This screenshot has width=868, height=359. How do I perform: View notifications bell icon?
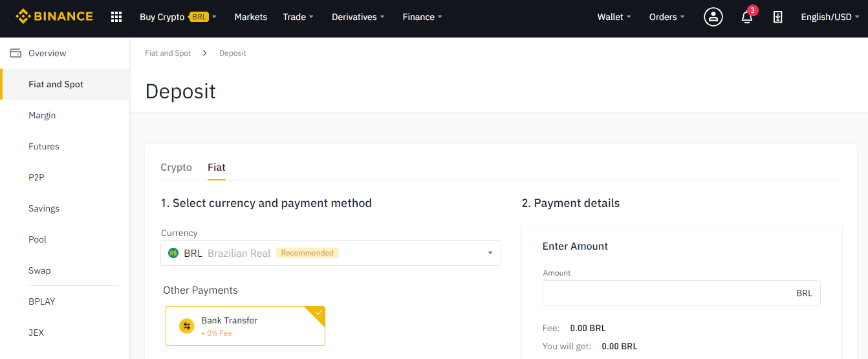(x=747, y=17)
